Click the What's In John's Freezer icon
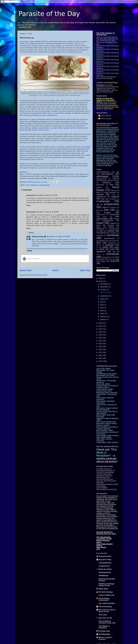This screenshot has height=644, width=138. pos(97,637)
